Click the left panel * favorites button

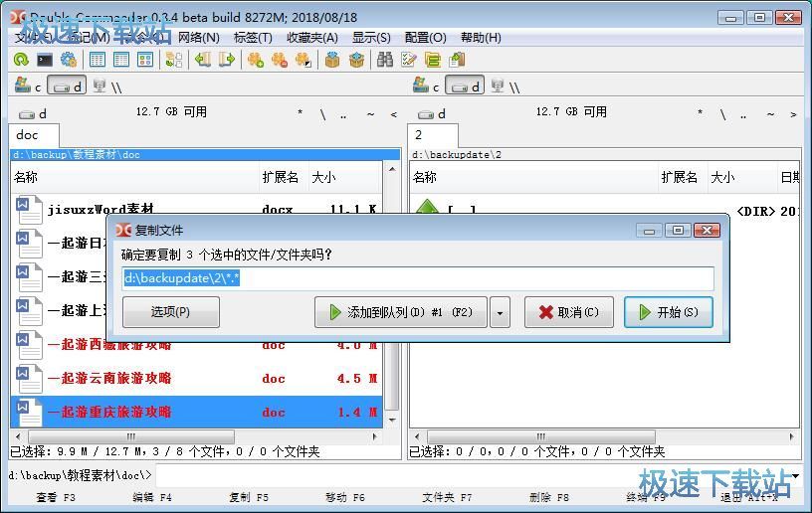coord(300,113)
